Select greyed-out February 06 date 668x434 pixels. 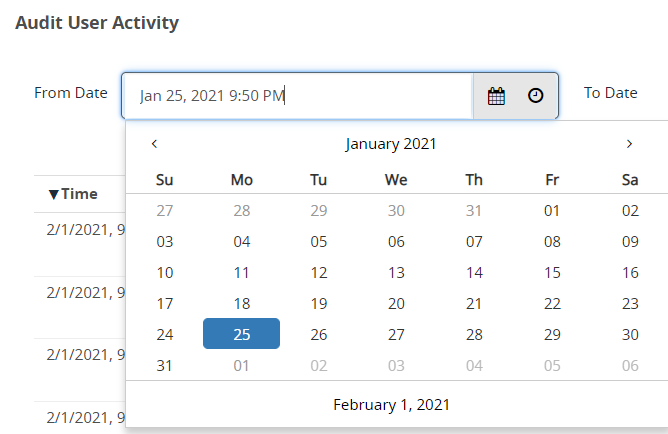pos(630,365)
